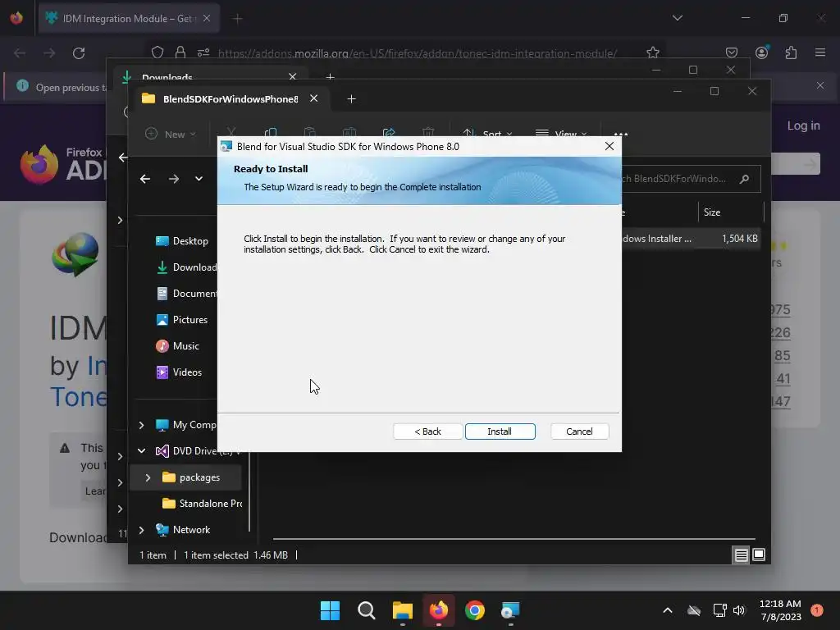Select Documents in Explorer sidebar
Screen dimensions: 840x630
[x=186, y=294]
